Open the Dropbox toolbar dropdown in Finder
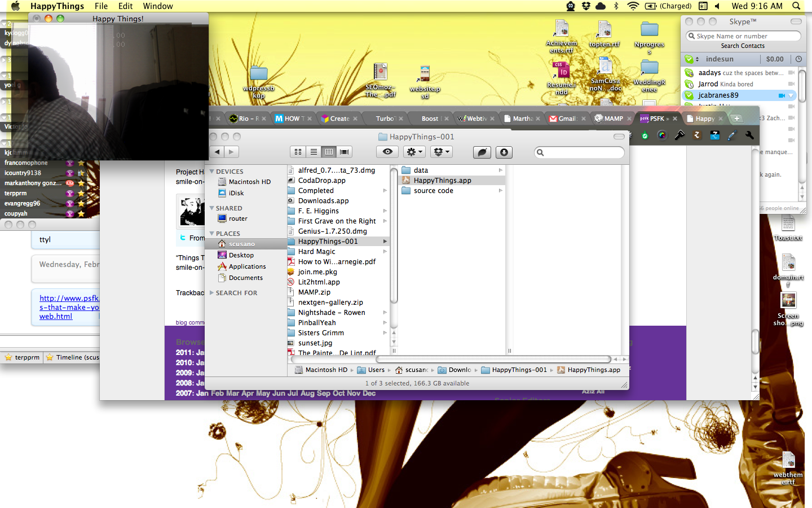 click(442, 152)
